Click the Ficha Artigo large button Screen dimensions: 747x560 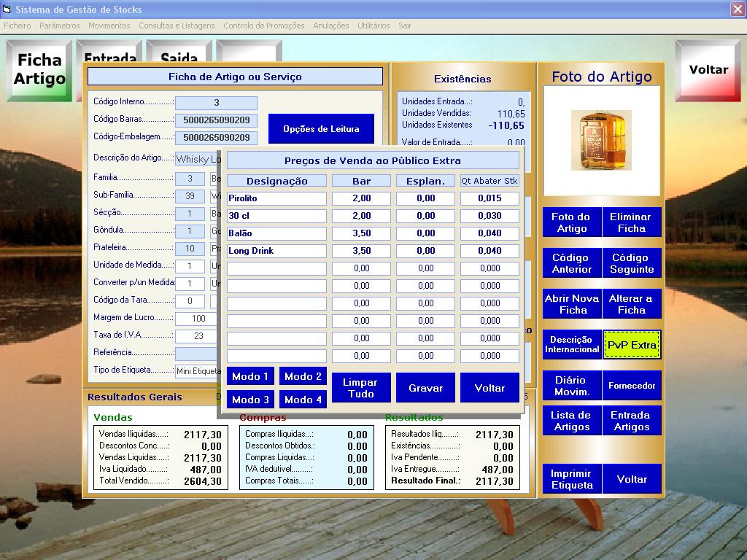click(x=39, y=70)
